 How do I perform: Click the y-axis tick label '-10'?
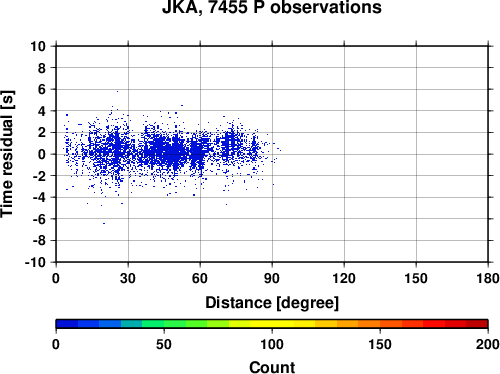click(x=35, y=262)
